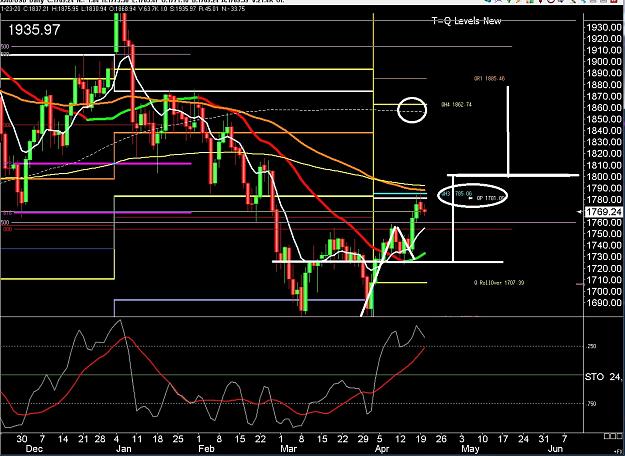Click the 1900.00 price axis label

[603, 61]
